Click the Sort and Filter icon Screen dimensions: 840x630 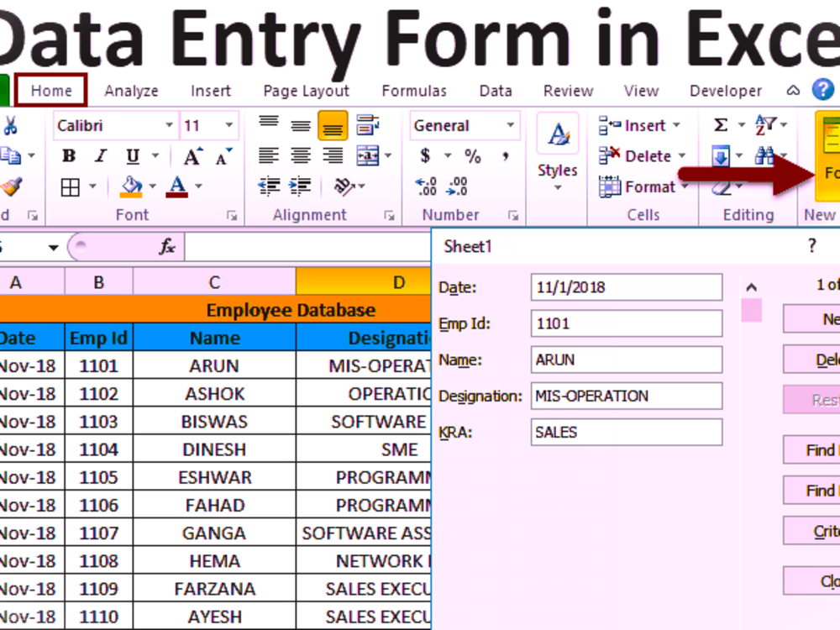pos(765,125)
